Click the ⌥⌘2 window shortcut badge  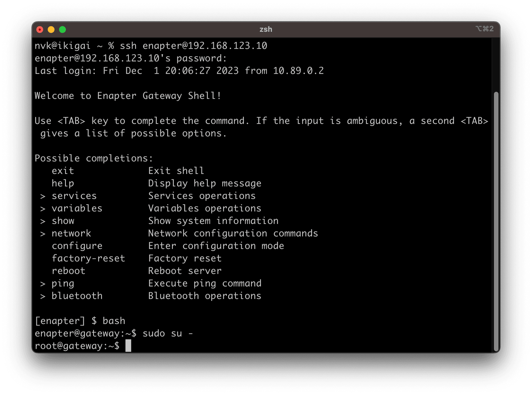[x=485, y=29]
